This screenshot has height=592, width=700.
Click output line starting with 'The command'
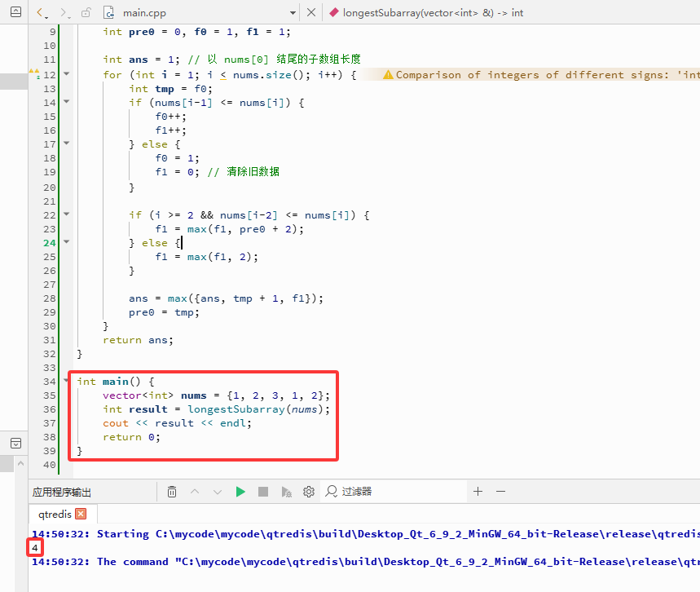coord(365,562)
